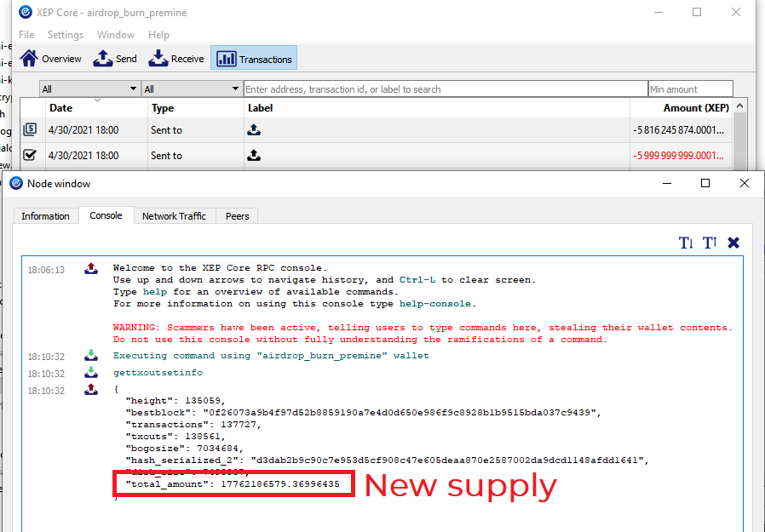The image size is (765, 532).
Task: Maximize the XEP Core main window
Action: click(x=697, y=12)
